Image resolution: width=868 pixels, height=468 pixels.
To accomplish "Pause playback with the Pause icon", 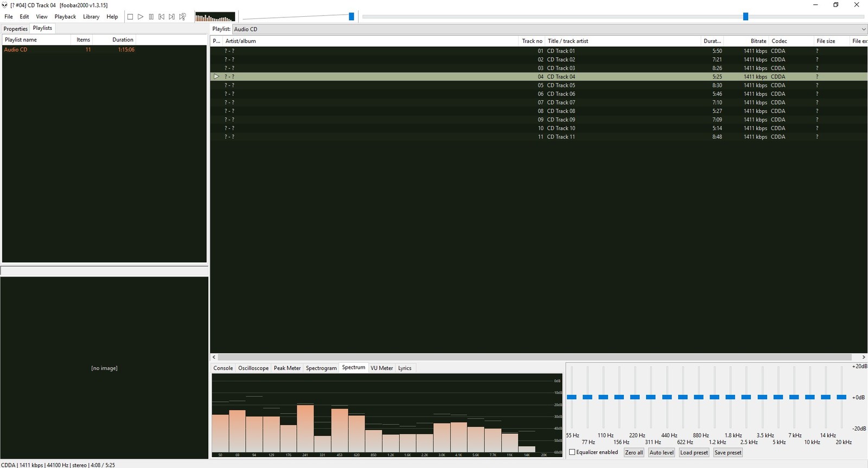I will click(x=151, y=17).
